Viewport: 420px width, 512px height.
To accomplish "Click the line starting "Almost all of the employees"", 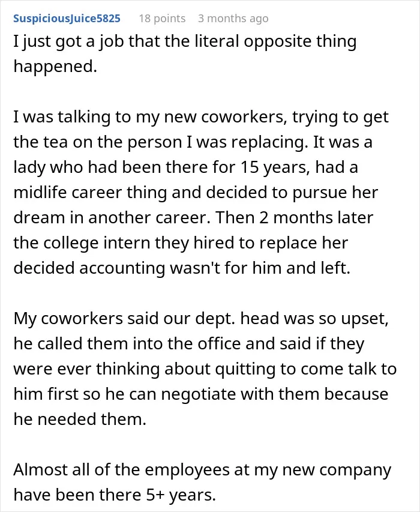I will tap(202, 471).
